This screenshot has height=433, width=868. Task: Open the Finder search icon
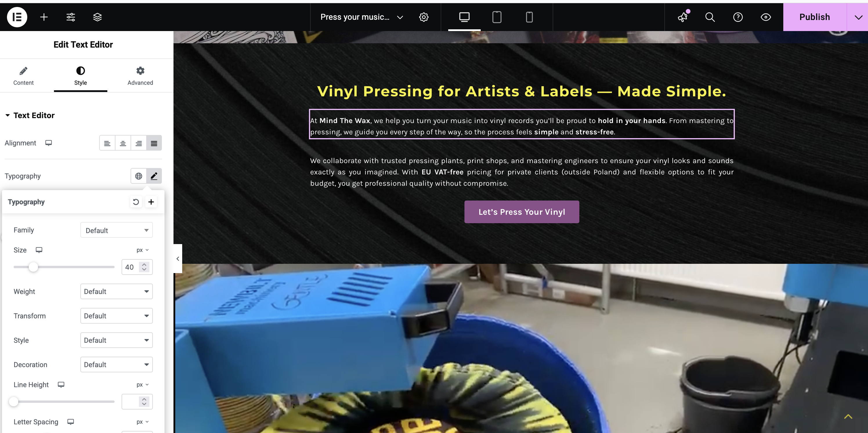[710, 17]
